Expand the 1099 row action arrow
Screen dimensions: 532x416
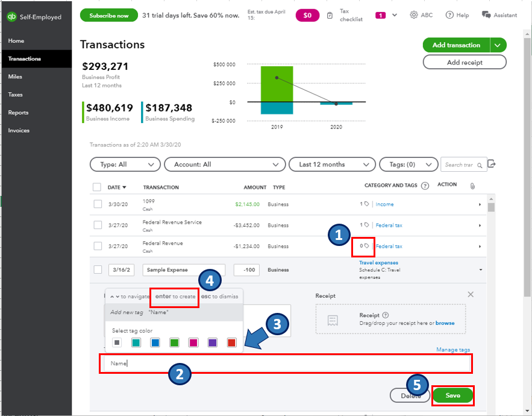[480, 204]
